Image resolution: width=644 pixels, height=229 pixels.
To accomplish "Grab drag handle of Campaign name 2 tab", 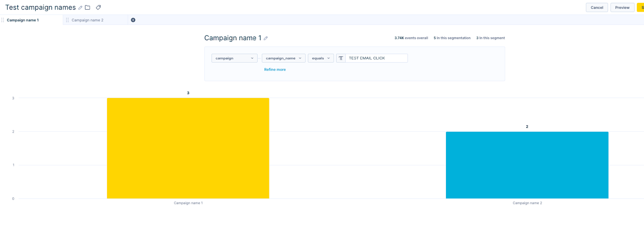I will tap(67, 20).
